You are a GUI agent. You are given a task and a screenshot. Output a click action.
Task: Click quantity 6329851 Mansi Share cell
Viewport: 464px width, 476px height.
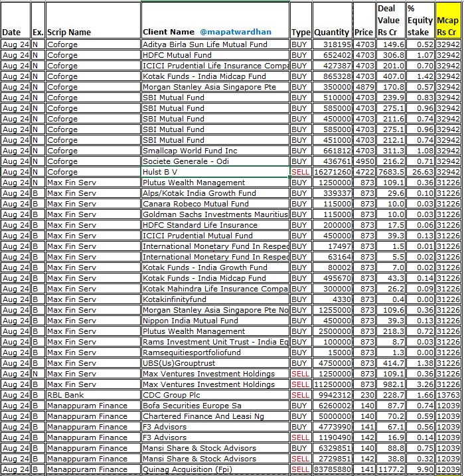333,448
